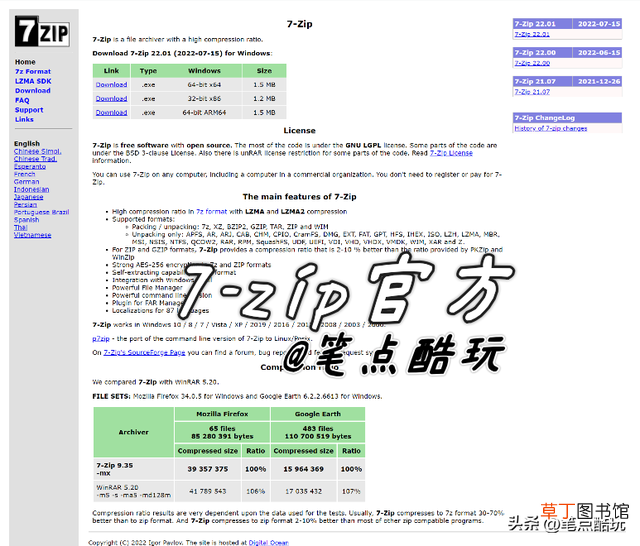The image size is (640, 546).
Task: Click the 41 789 543 value
Action: (x=208, y=491)
